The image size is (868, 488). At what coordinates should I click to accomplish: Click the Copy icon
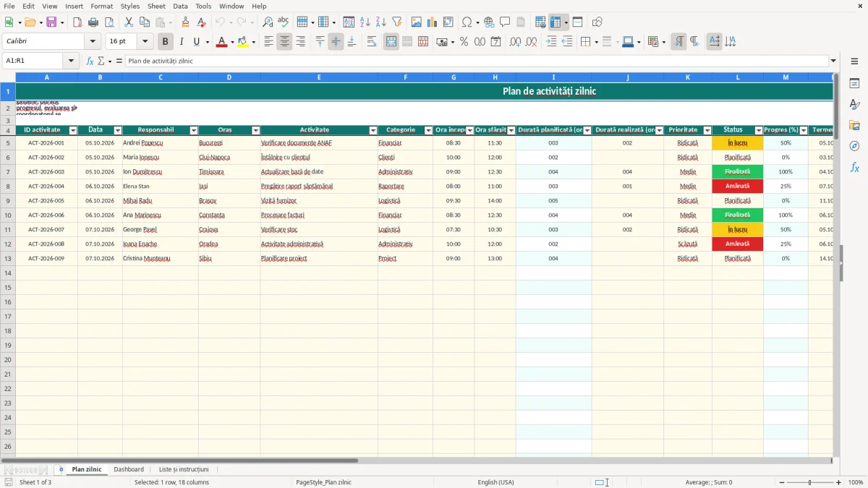click(x=144, y=22)
